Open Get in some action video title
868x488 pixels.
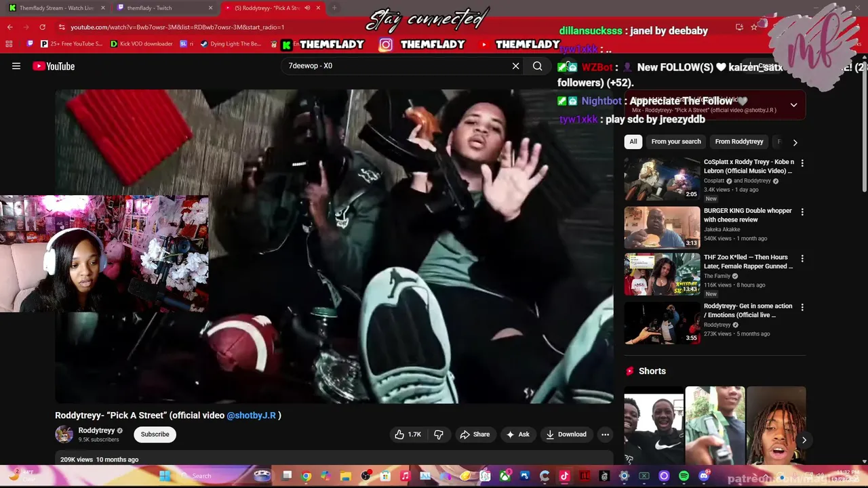pyautogui.click(x=748, y=310)
